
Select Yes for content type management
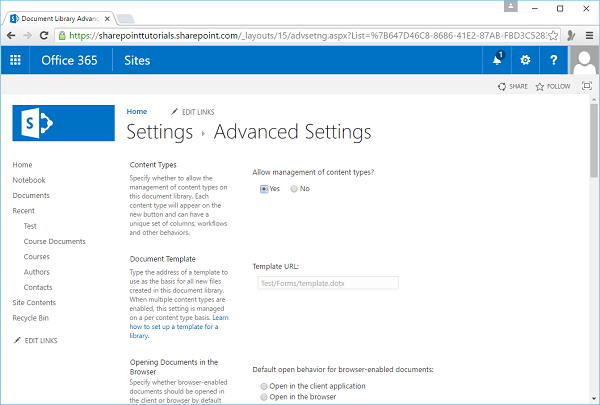tap(264, 189)
